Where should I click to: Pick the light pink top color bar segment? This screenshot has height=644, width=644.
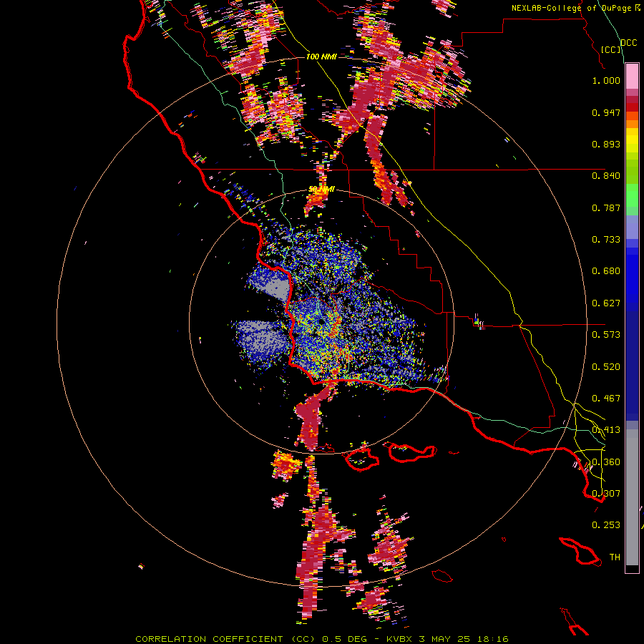point(632,77)
